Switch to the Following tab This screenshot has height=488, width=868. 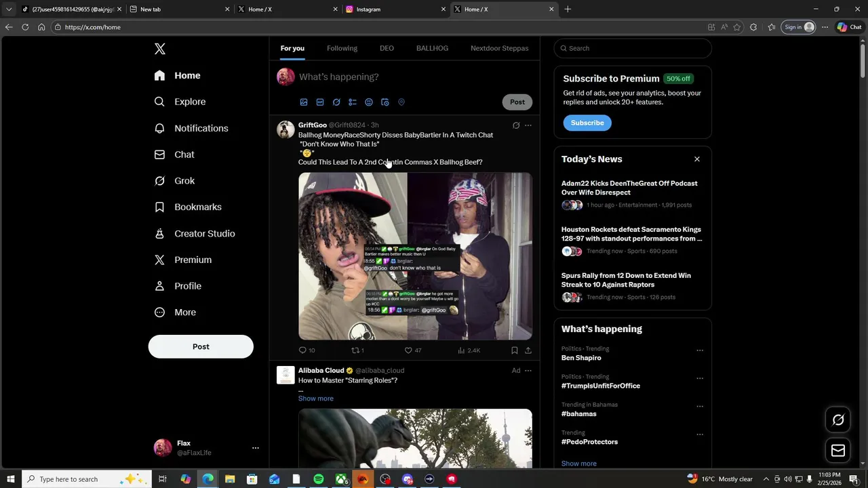click(342, 48)
